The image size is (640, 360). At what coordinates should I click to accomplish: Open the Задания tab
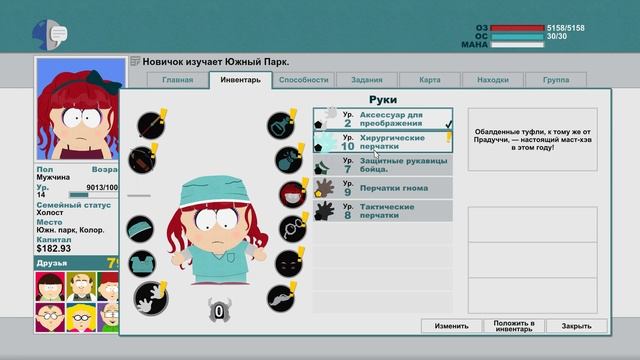pos(367,80)
